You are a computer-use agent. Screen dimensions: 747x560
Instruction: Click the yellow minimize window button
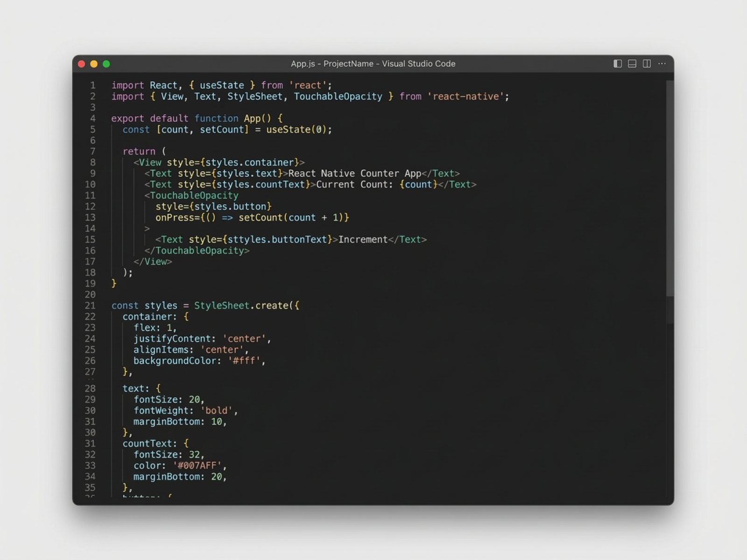coord(94,64)
